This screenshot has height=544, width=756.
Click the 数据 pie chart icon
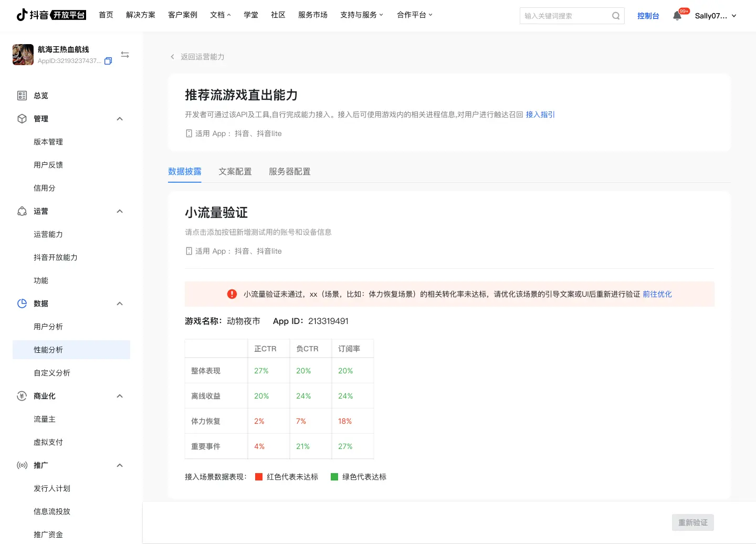[x=22, y=304]
